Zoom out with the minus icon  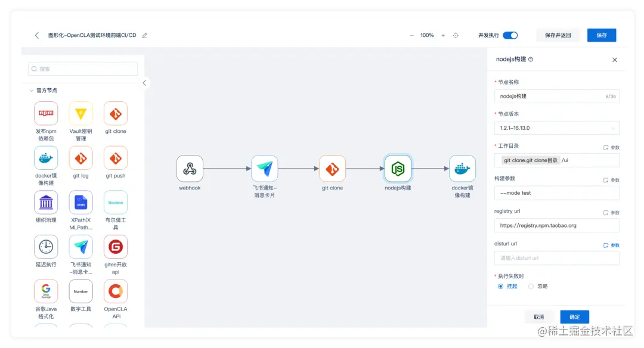coord(411,35)
